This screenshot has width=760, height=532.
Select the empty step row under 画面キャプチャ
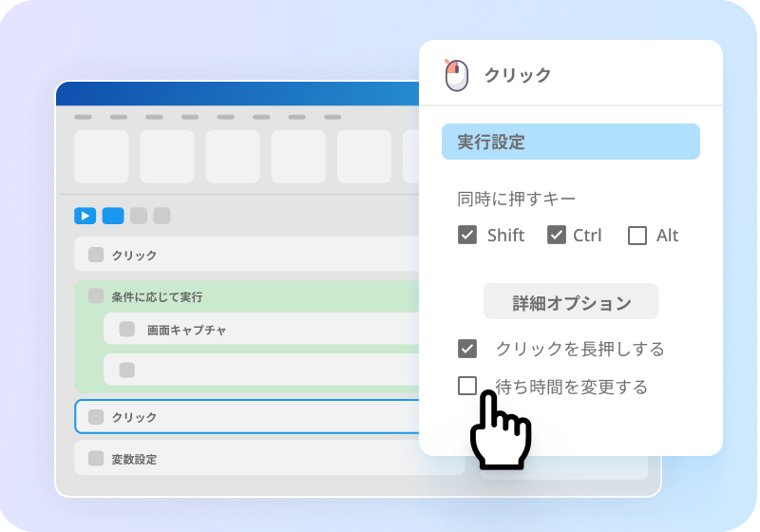pos(262,370)
